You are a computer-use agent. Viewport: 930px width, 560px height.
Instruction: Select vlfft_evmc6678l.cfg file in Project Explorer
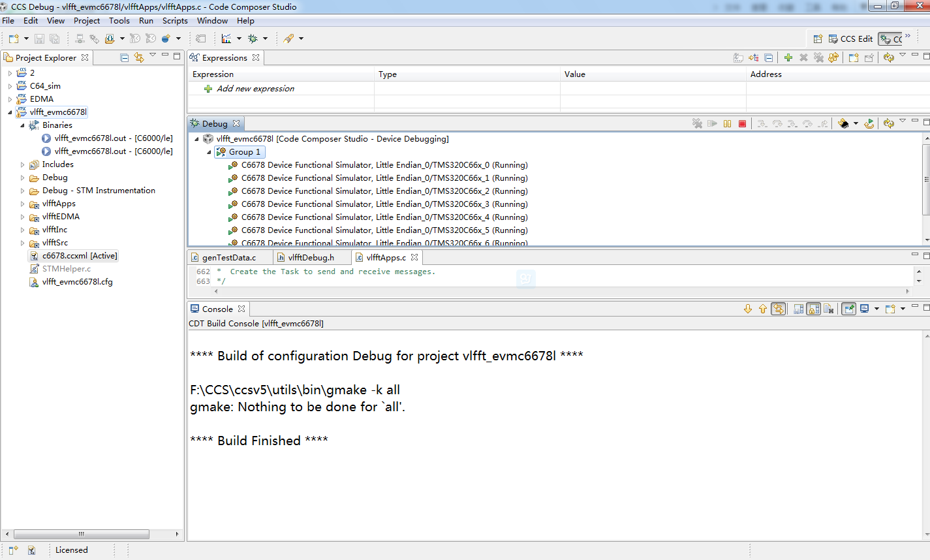[77, 282]
